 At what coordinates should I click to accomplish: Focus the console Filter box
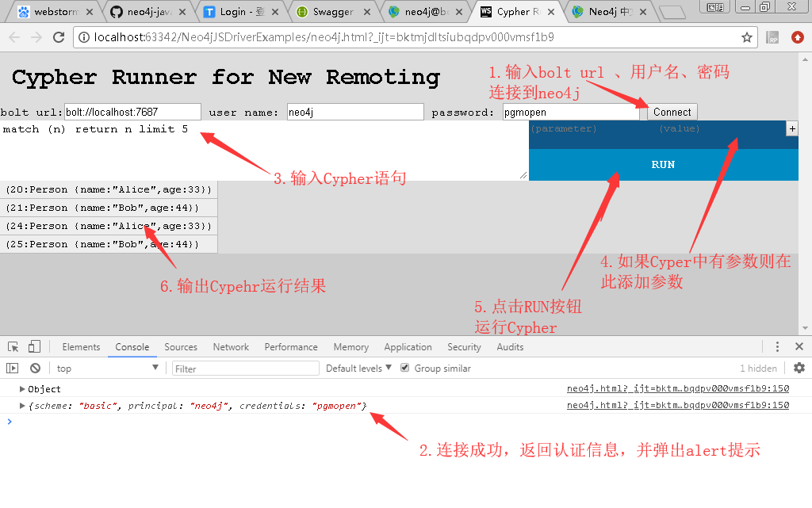point(246,369)
